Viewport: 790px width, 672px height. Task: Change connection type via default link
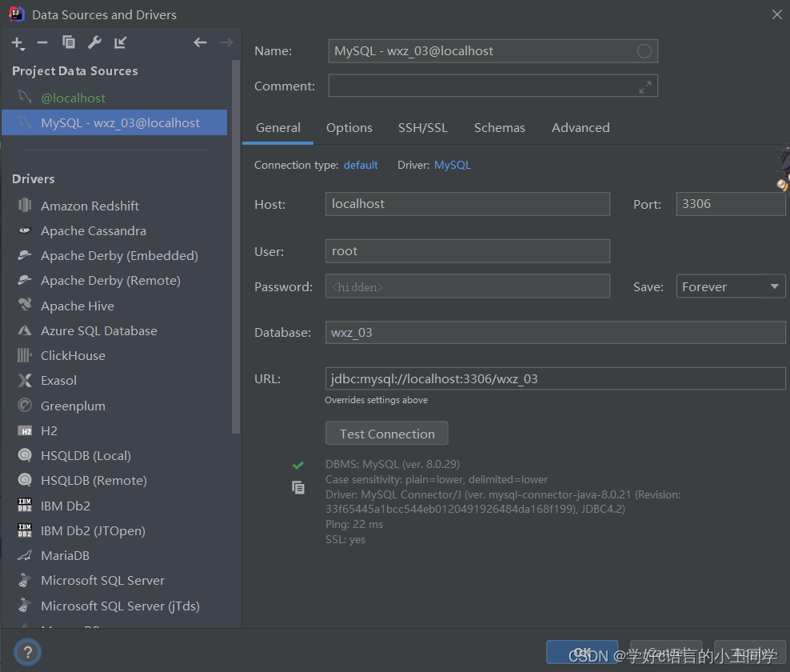361,166
